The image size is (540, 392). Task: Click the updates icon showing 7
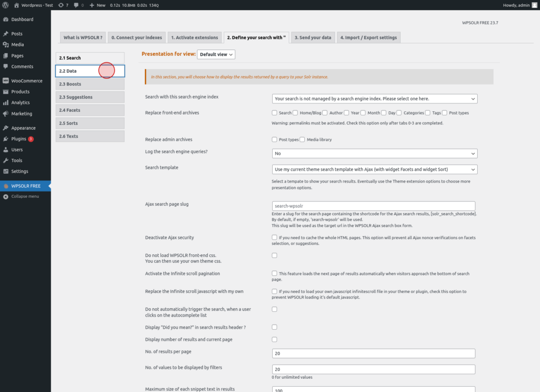tap(61, 5)
